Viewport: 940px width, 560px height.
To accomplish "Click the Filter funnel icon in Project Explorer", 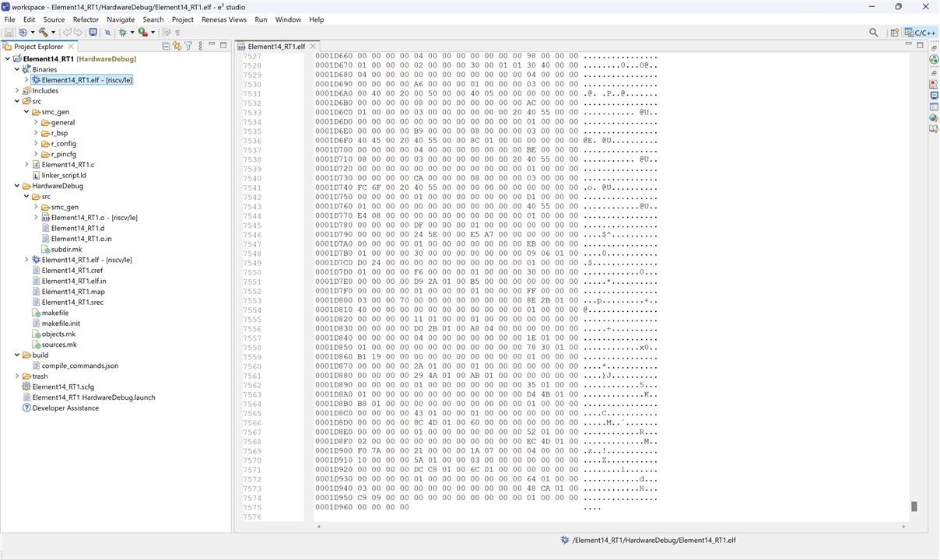I will click(188, 46).
